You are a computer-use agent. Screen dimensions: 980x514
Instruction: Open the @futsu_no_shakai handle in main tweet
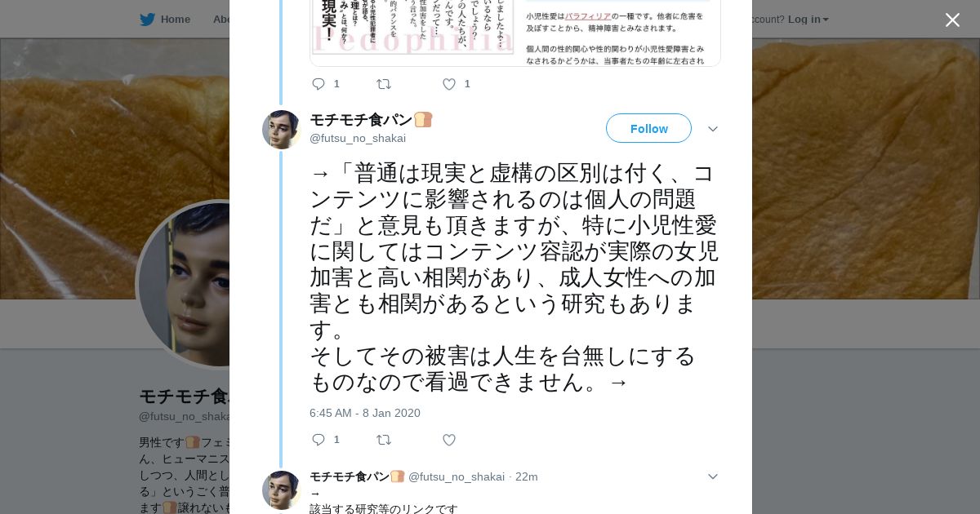(358, 138)
